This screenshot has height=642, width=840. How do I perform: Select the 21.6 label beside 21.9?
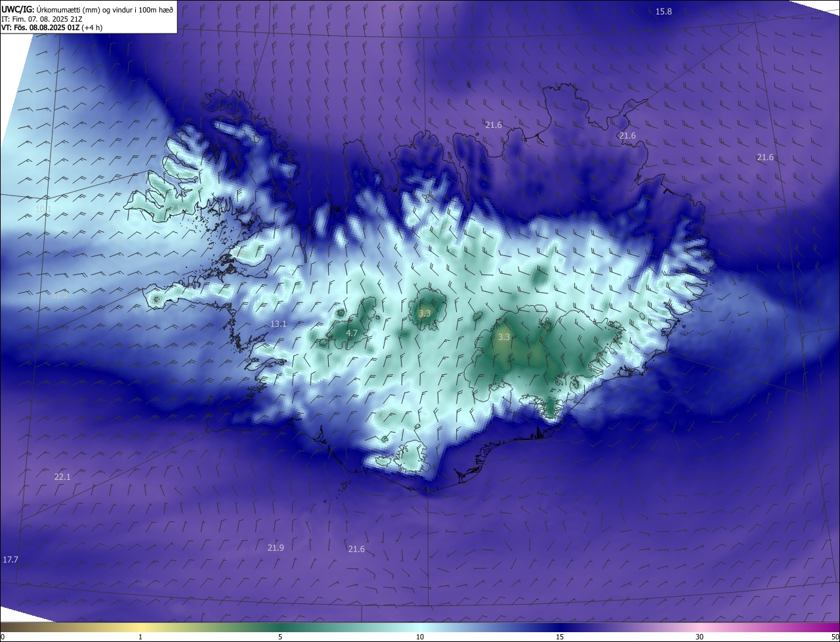356,549
